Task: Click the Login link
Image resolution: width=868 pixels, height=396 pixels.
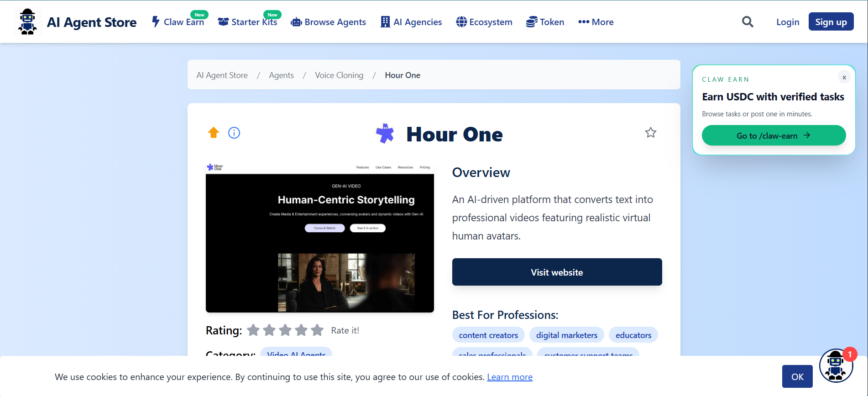Action: click(788, 22)
